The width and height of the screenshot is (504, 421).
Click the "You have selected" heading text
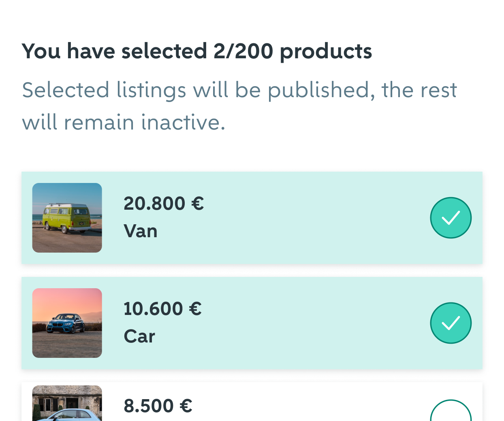[x=114, y=51]
